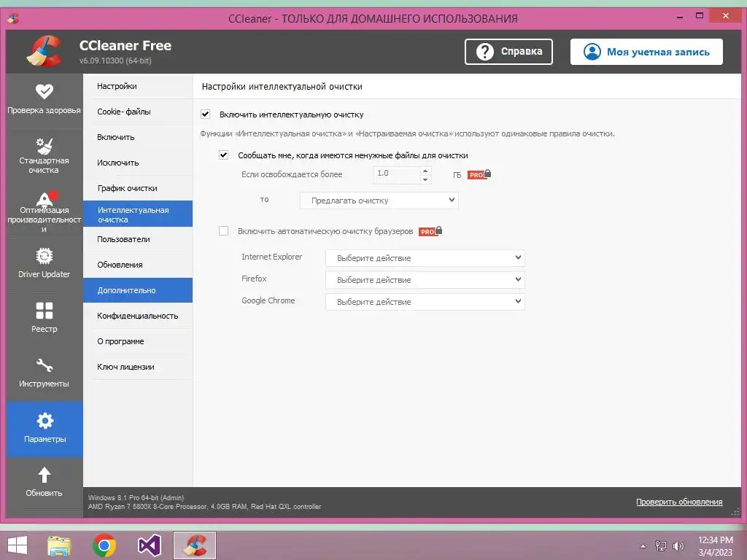Open the volume control in system tray
This screenshot has width=747, height=560.
pyautogui.click(x=678, y=545)
